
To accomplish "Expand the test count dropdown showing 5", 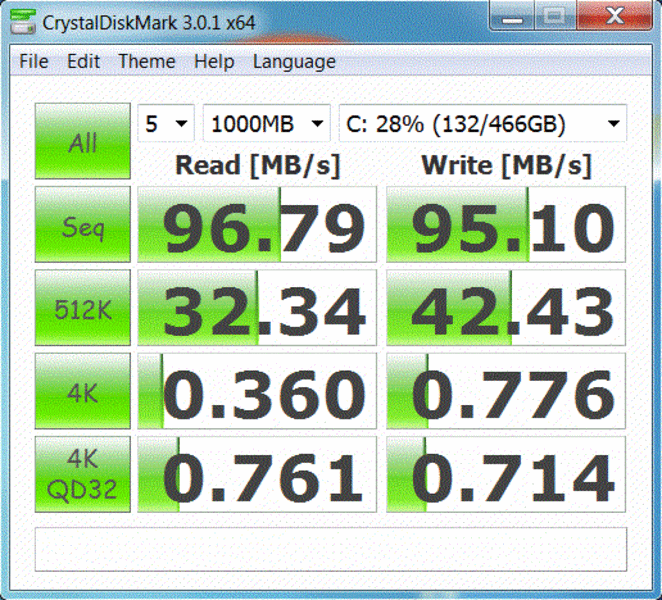I will tap(166, 123).
